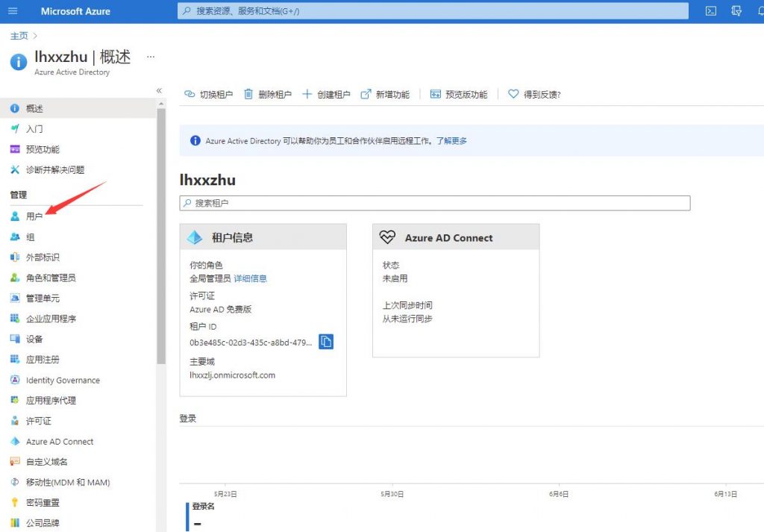Screen dimensions: 764x532
Task: Launch Cloud Shell from the top bar
Action: [711, 10]
